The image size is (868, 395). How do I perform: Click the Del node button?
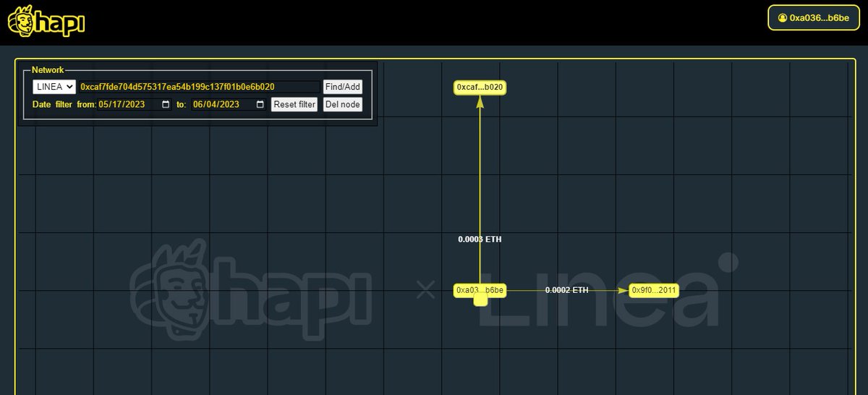[x=343, y=104]
